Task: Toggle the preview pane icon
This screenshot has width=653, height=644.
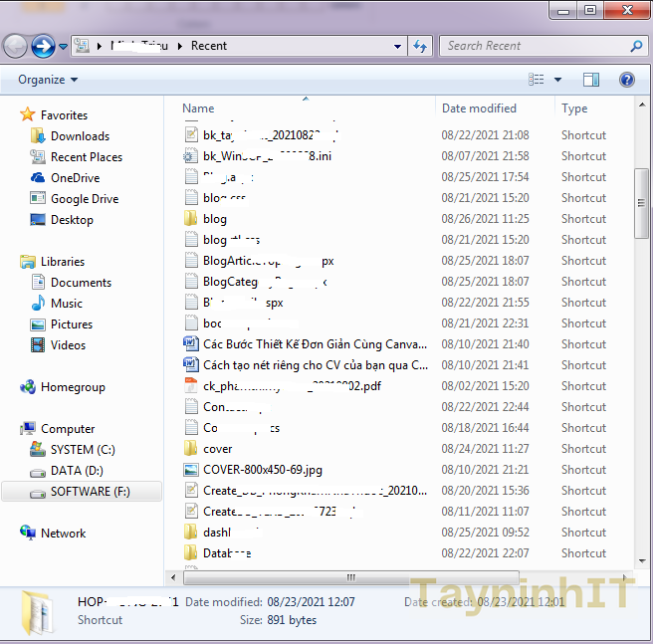Action: click(x=591, y=80)
